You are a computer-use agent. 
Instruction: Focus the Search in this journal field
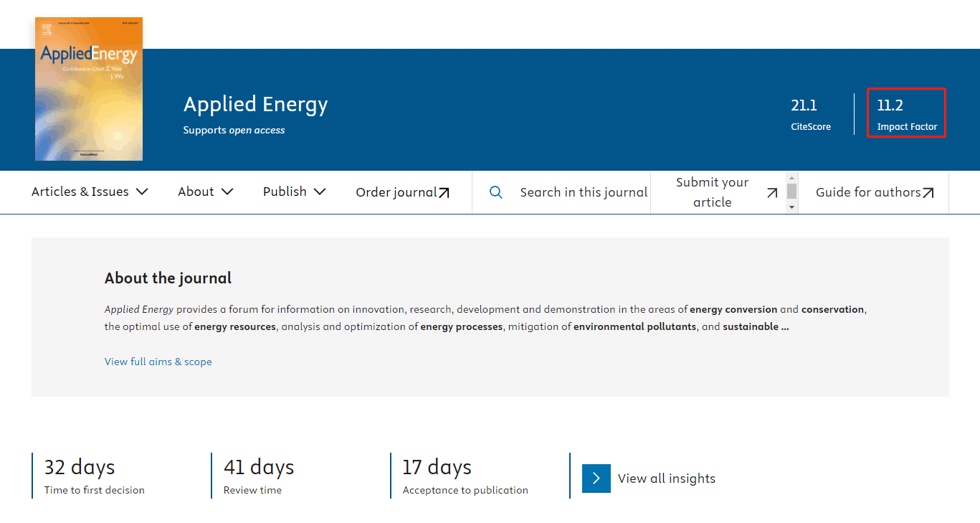point(584,192)
